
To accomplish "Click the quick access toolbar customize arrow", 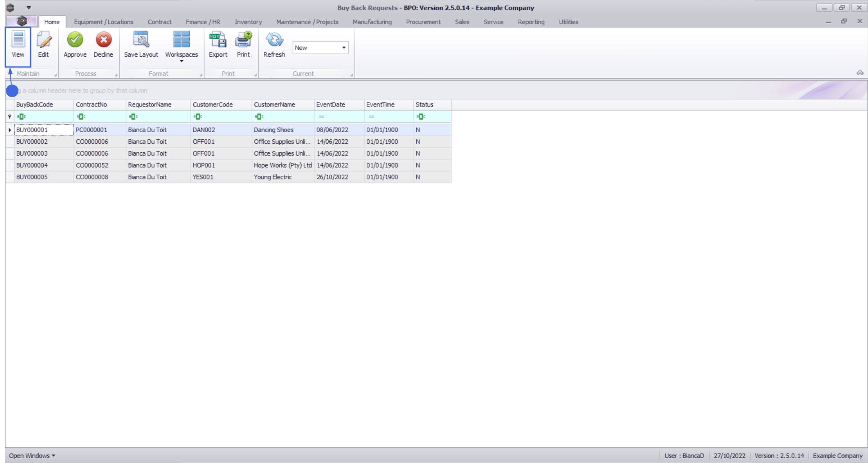I will click(x=29, y=8).
